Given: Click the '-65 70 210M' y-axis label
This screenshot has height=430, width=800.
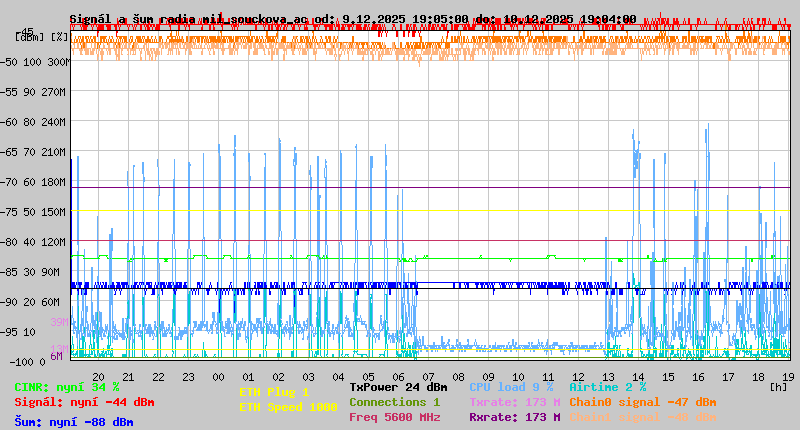Looking at the screenshot, I should [x=33, y=152].
